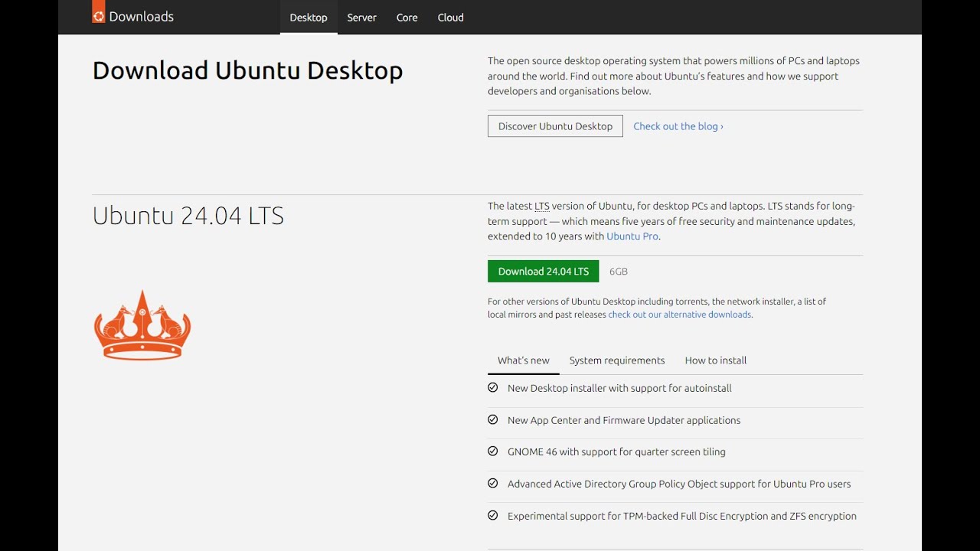Go to the Core navigation tab
Viewport: 980px width, 551px height.
[407, 18]
